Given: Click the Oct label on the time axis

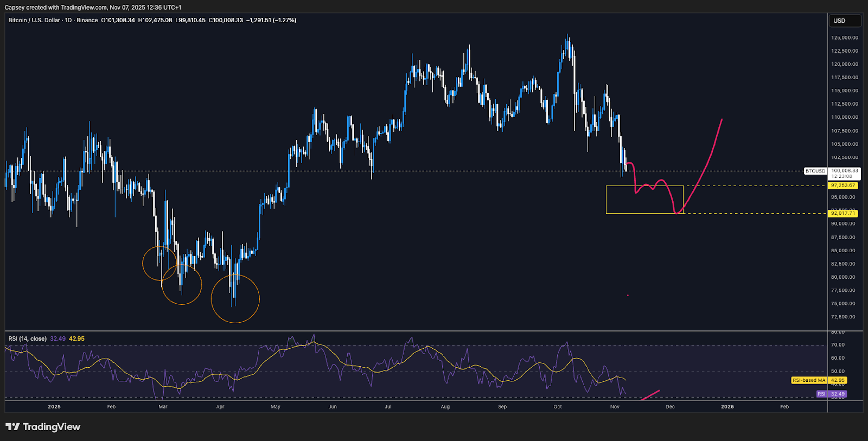Looking at the screenshot, I should click(558, 406).
